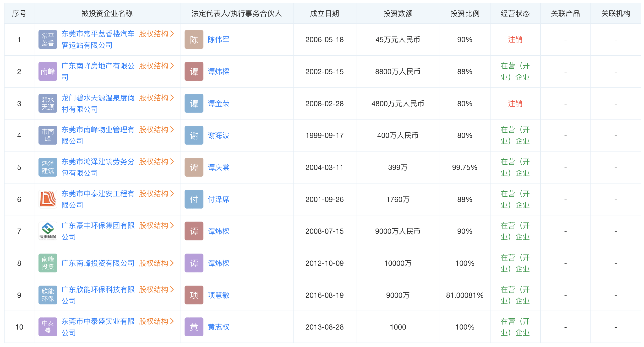This screenshot has width=644, height=347.
Task: Open 谭炜樑 profile in row 2
Action: point(218,71)
